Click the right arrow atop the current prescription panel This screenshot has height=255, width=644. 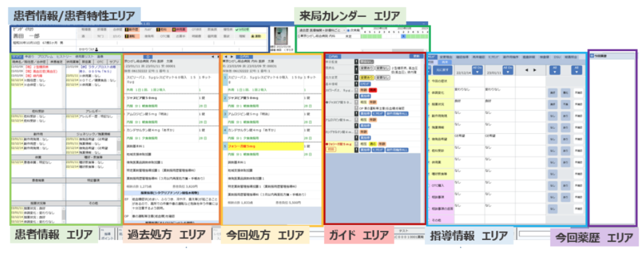[x=232, y=57]
